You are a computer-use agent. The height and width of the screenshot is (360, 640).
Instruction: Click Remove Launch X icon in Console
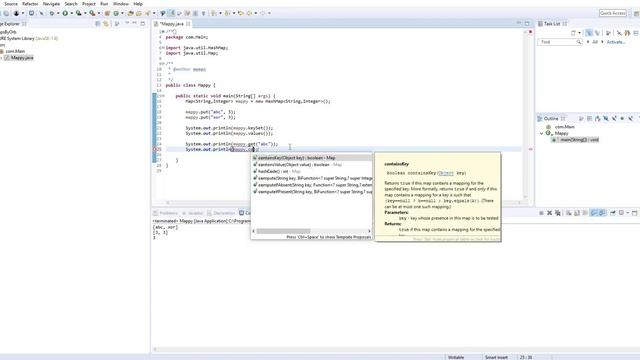pyautogui.click(x=549, y=213)
